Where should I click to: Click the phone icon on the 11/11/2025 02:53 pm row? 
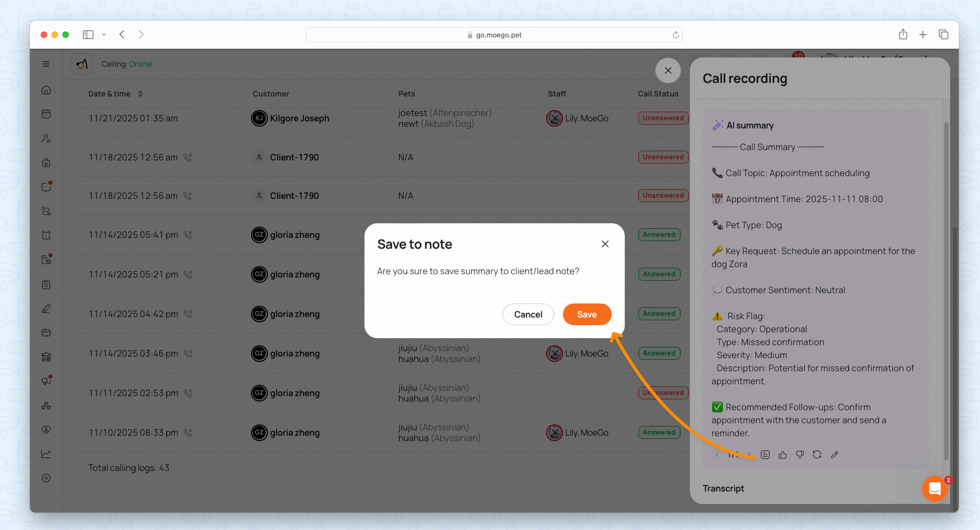[188, 393]
